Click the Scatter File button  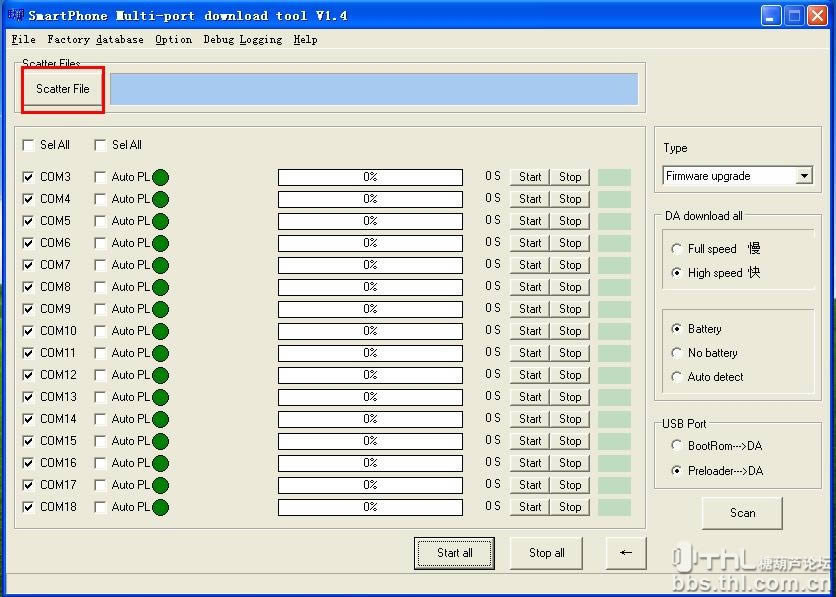(63, 89)
